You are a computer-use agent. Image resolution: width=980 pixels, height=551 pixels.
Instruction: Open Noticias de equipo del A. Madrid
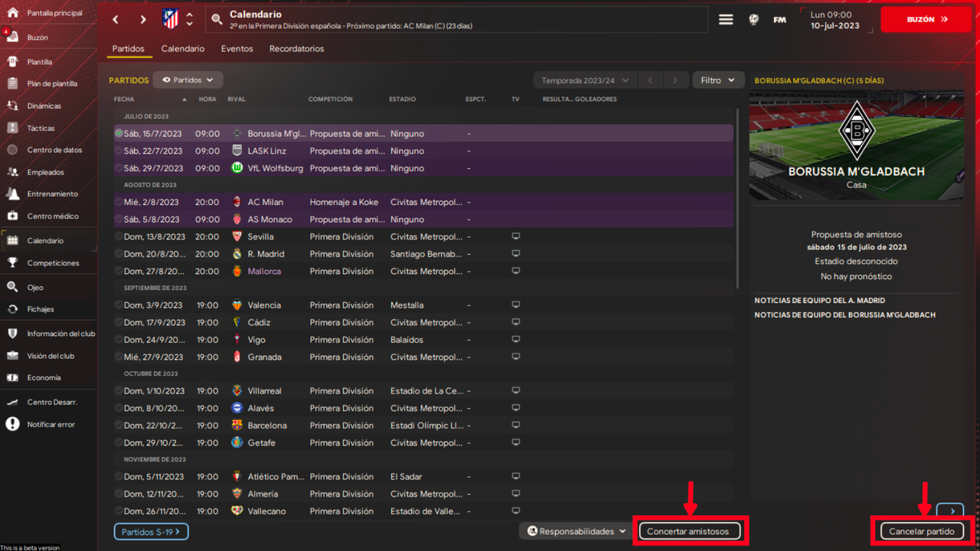[x=819, y=301]
